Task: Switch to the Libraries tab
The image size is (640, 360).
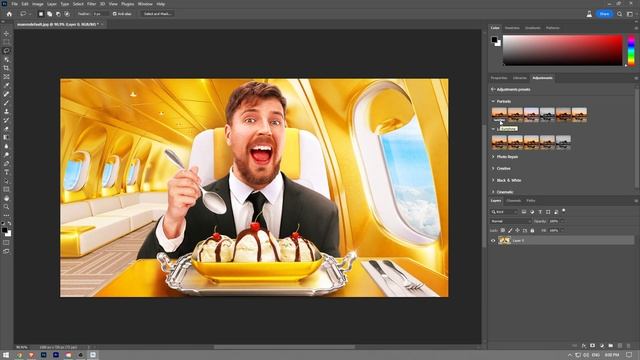Action: tap(520, 78)
